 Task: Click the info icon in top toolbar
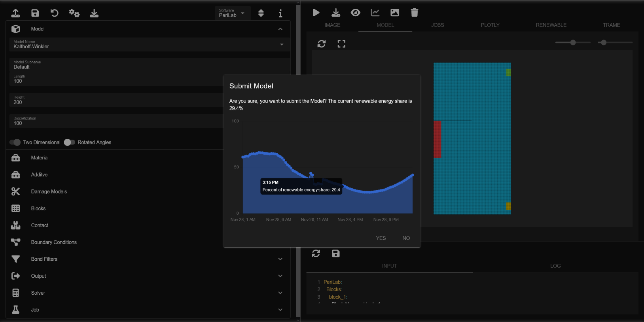[280, 13]
